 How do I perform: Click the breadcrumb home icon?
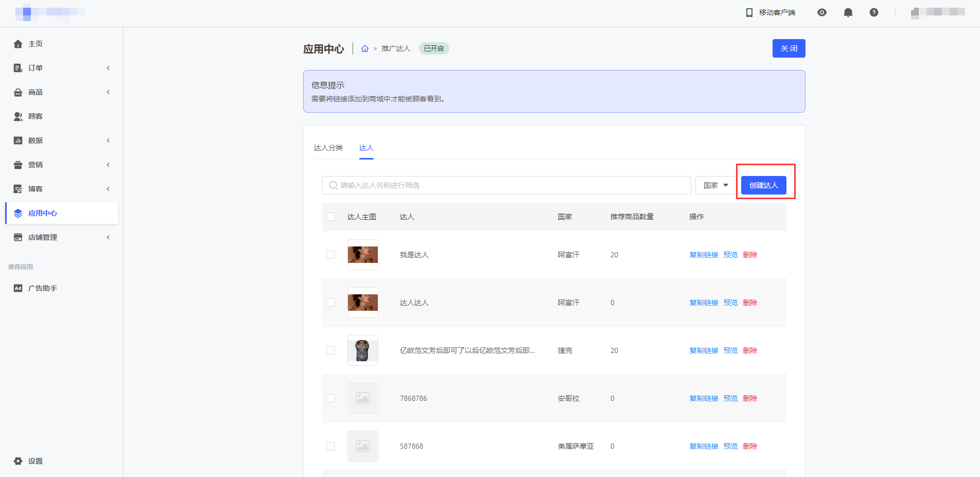click(365, 48)
